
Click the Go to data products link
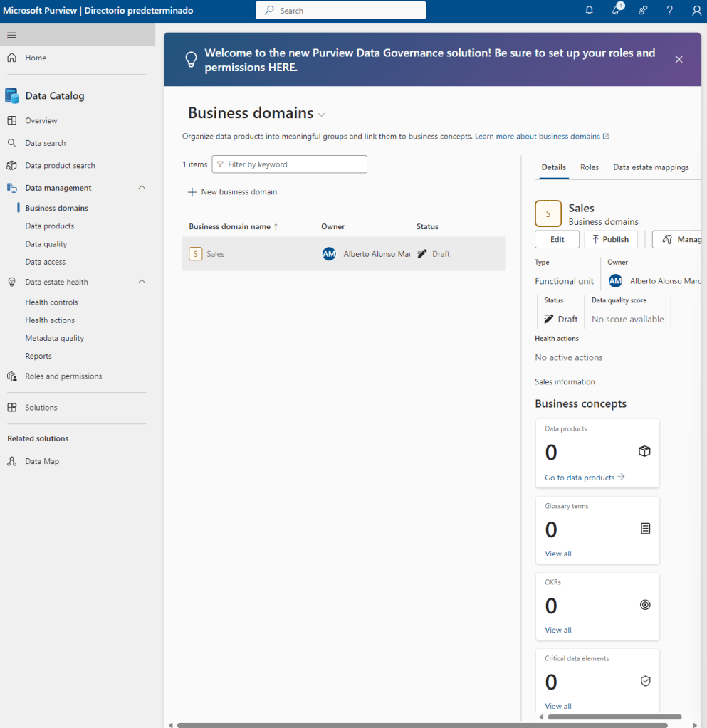[584, 478]
